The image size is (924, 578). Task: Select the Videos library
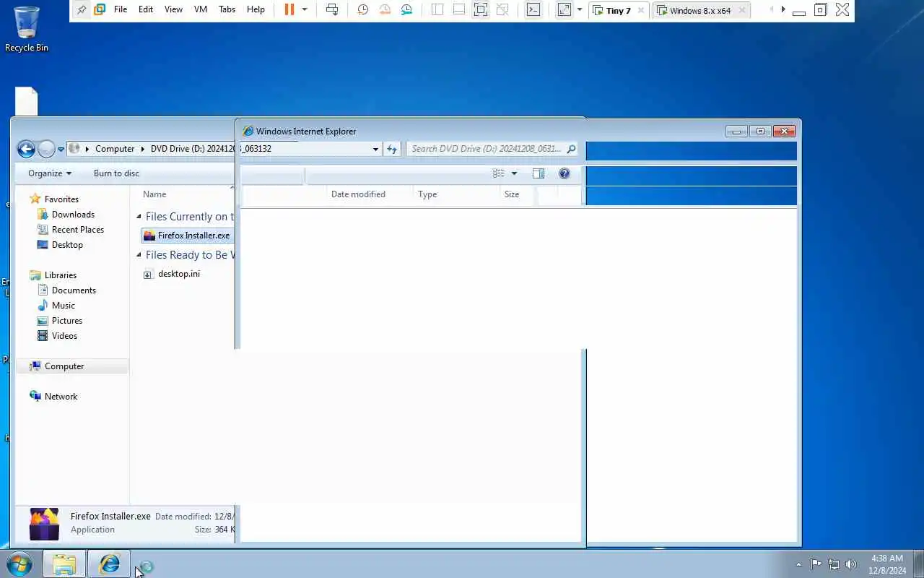tap(64, 336)
